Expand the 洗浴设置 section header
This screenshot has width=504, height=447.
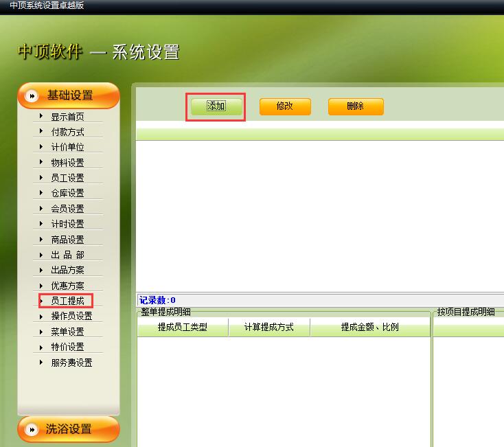pyautogui.click(x=69, y=429)
